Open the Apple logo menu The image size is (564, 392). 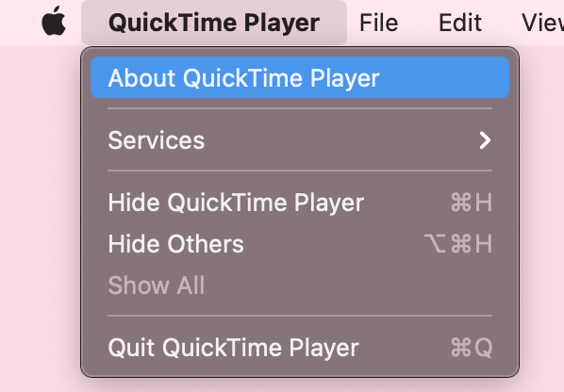coord(54,22)
